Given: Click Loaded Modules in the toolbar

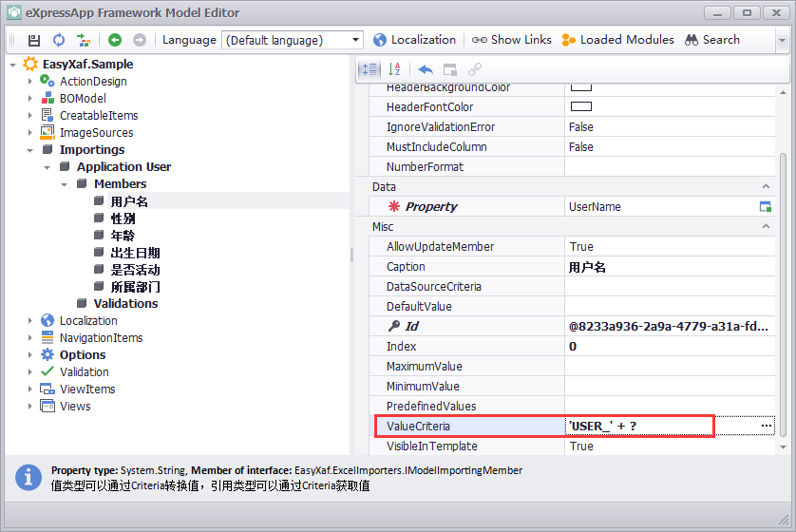Looking at the screenshot, I should 617,40.
